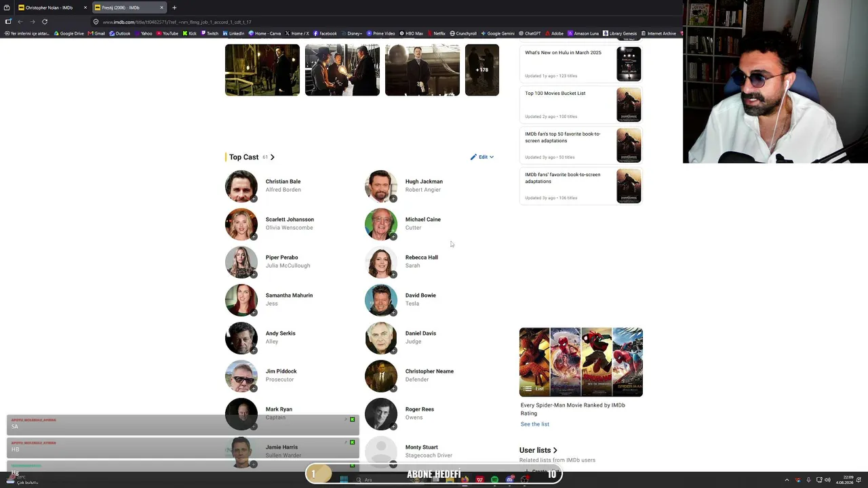This screenshot has height=488, width=868.
Task: Open Andy Serkis's name link
Action: (281, 333)
